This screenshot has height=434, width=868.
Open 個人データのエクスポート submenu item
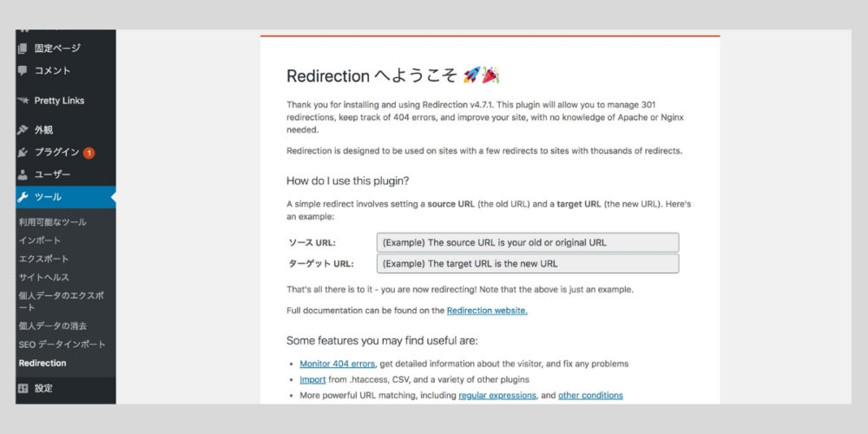point(61,302)
